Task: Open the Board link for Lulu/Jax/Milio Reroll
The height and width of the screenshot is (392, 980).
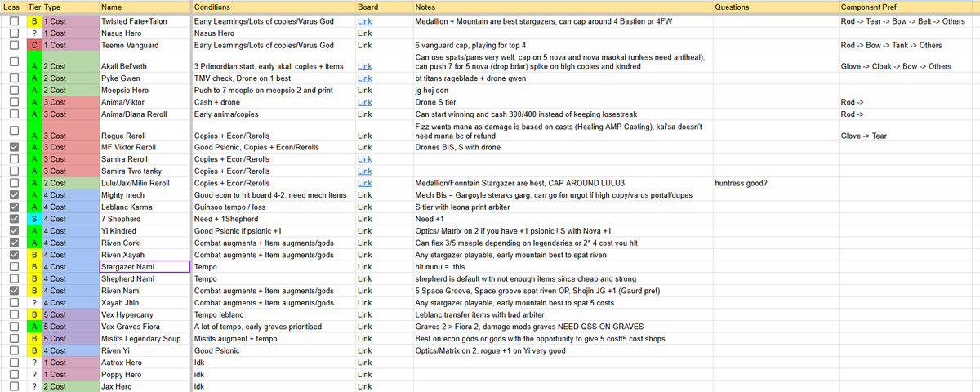Action: pos(365,183)
